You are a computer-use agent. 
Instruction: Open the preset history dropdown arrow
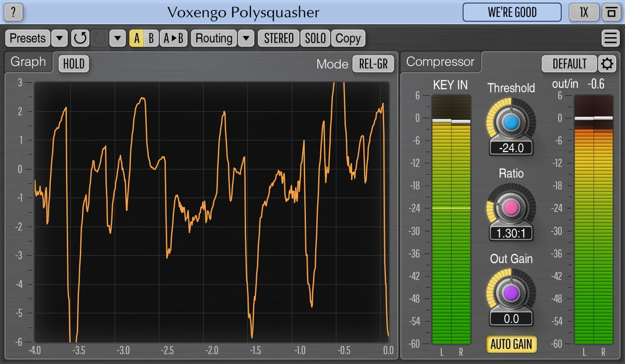click(117, 38)
